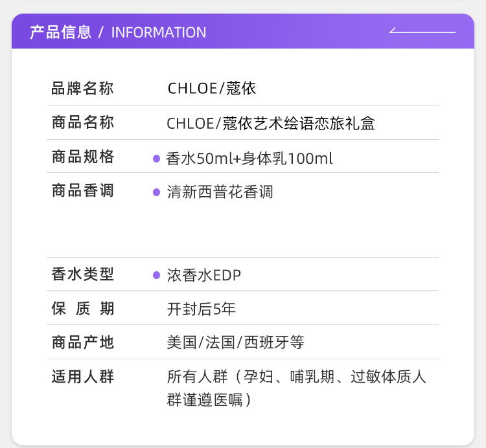Viewport: 486px width, 448px height.
Task: Click purple bullet beside 浓香水EDP
Action: click(156, 275)
